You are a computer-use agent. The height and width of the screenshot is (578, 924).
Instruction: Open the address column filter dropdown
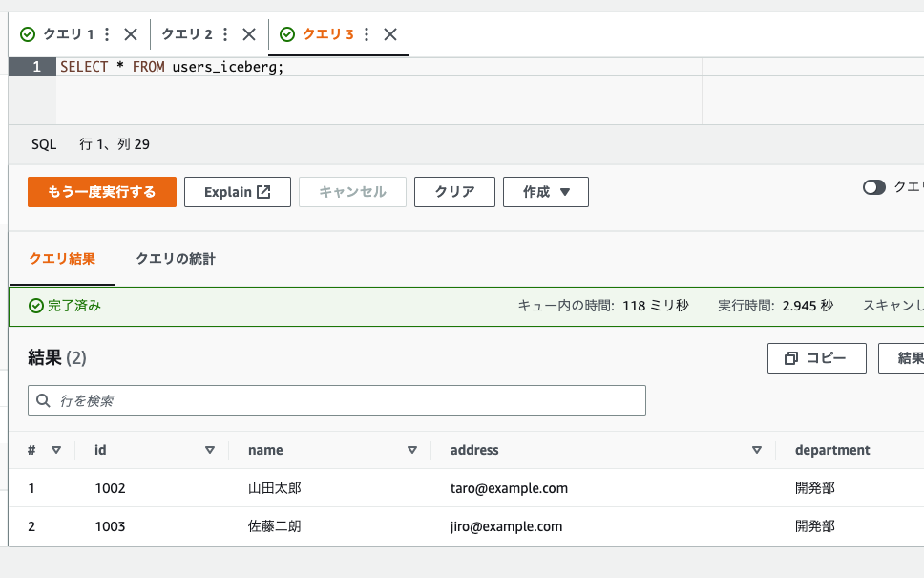757,449
